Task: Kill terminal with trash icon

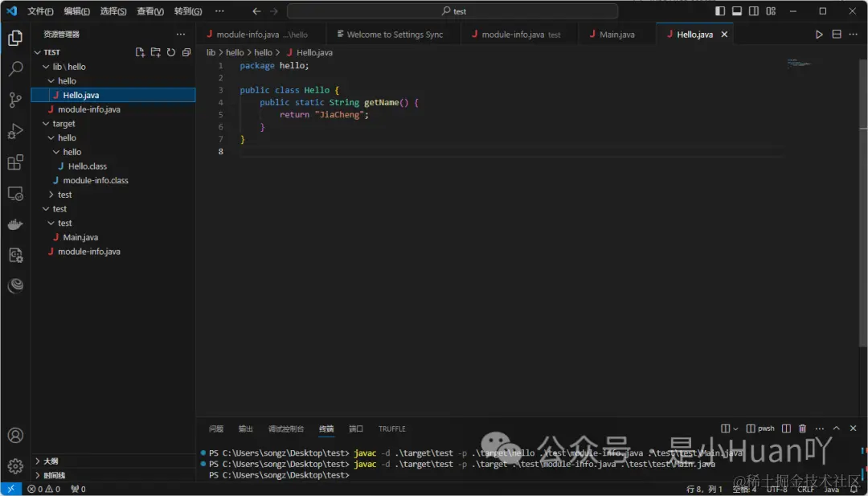Action: tap(803, 428)
